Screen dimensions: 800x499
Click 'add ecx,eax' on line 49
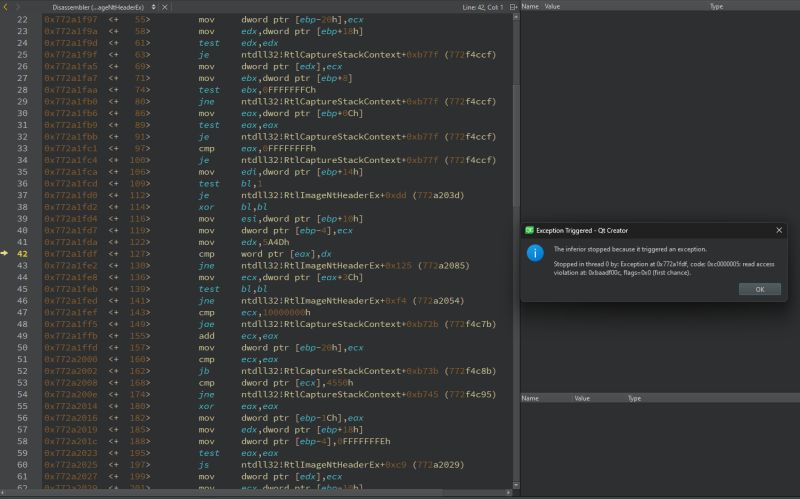click(238, 336)
